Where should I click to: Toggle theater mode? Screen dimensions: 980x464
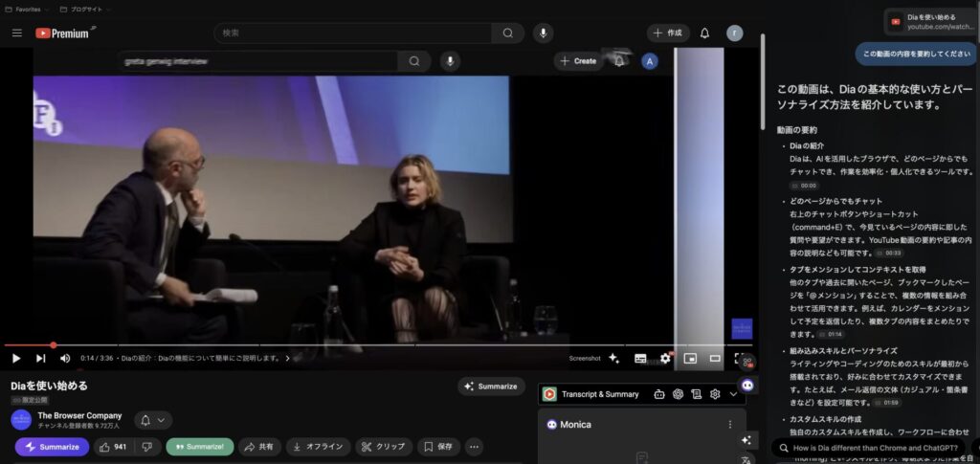tap(715, 359)
